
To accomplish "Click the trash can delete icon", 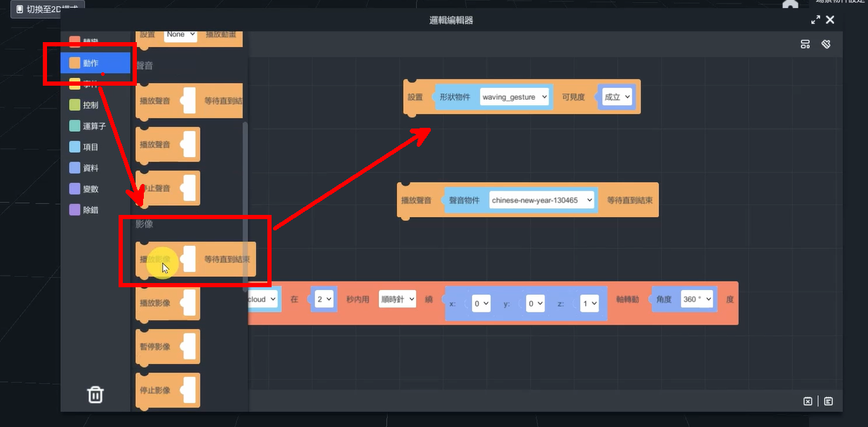I will coord(95,394).
